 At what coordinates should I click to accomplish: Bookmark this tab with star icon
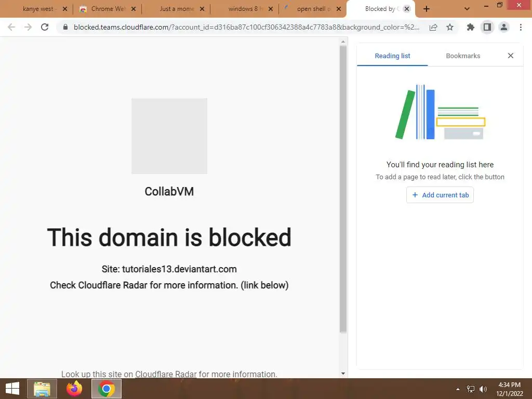click(450, 27)
